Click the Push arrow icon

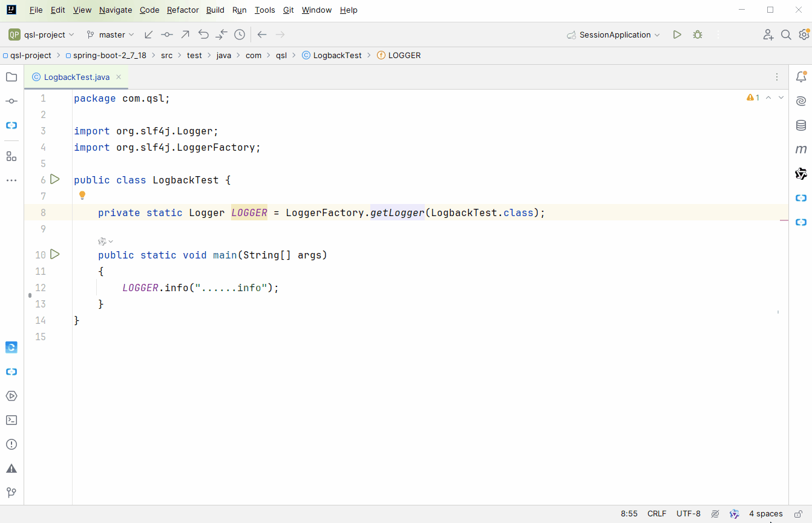[x=185, y=35]
